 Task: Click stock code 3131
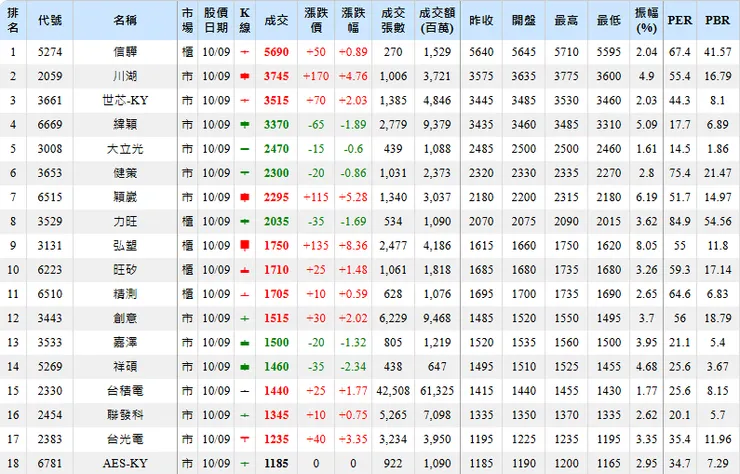coord(50,245)
